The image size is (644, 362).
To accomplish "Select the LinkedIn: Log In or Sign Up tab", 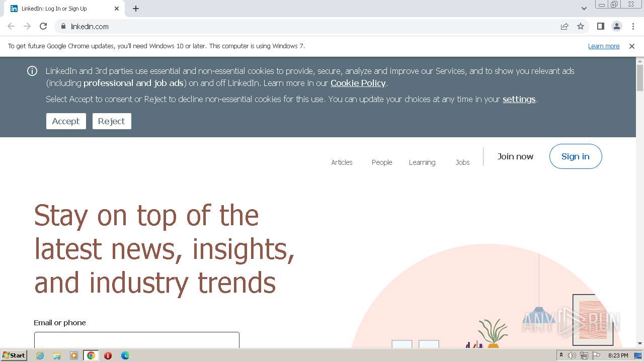I will 64,9.
